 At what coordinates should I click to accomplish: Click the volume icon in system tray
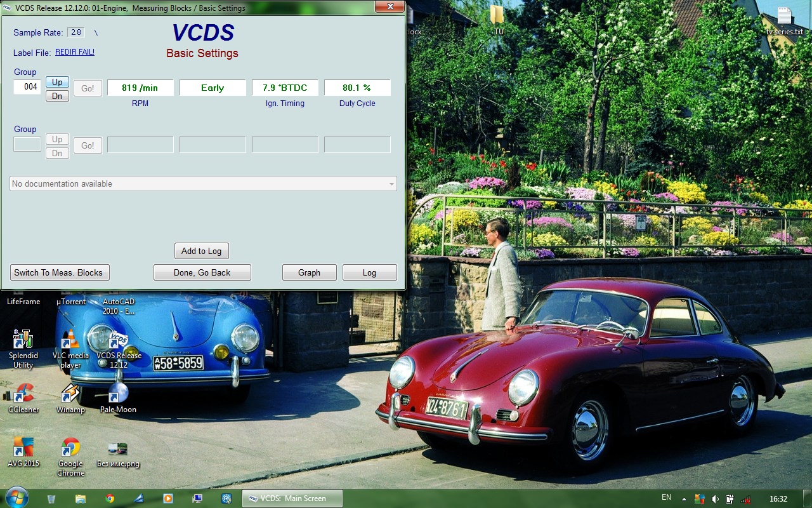(715, 499)
